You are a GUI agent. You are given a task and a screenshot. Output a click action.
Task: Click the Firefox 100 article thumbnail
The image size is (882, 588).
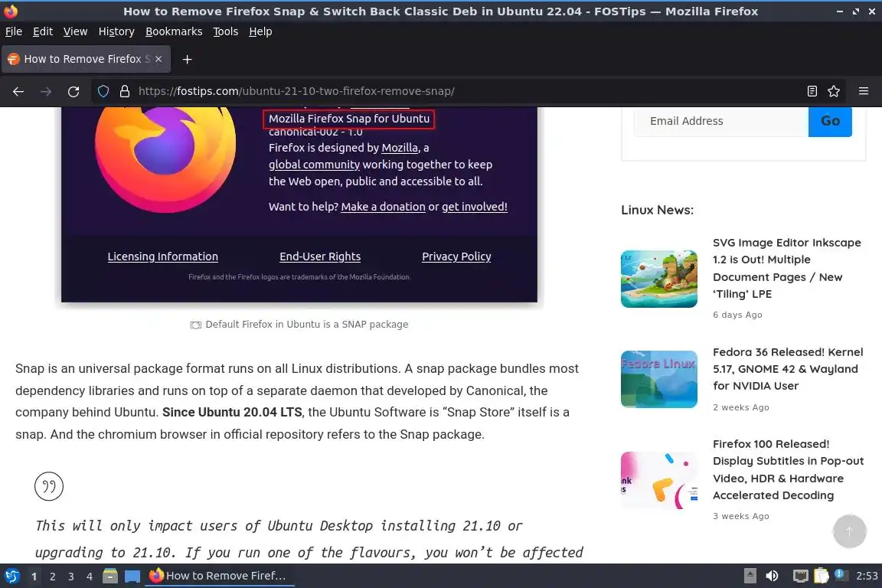coord(658,480)
